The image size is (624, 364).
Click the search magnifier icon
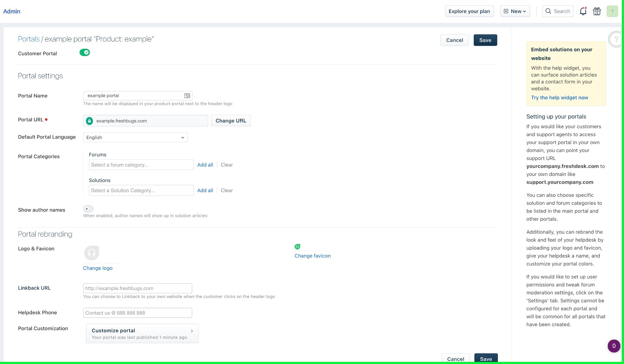tap(548, 11)
